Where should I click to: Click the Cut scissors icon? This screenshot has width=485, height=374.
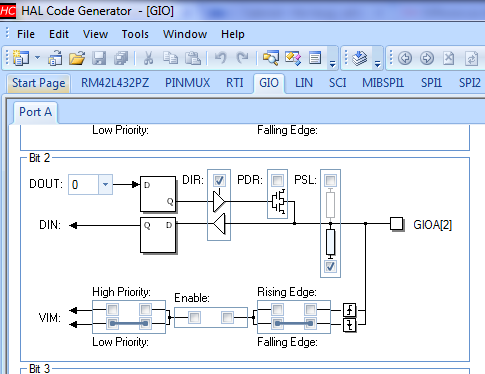click(148, 58)
